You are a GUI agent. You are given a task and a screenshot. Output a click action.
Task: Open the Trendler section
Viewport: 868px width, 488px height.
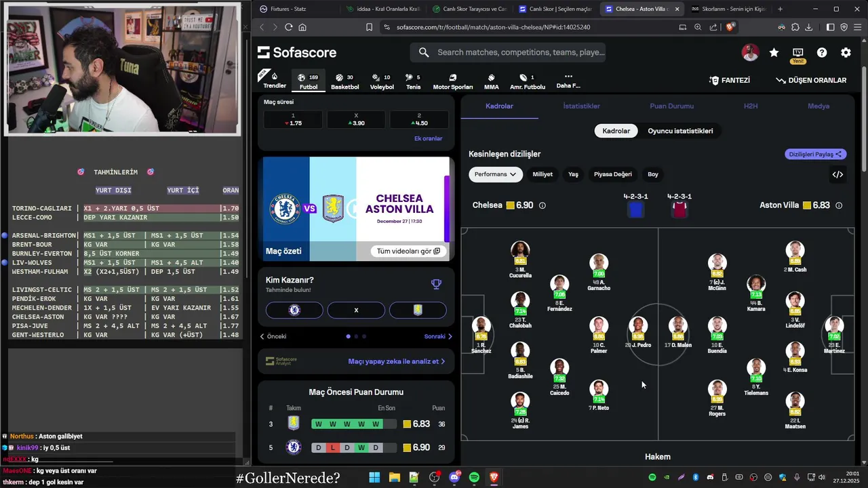tap(275, 81)
